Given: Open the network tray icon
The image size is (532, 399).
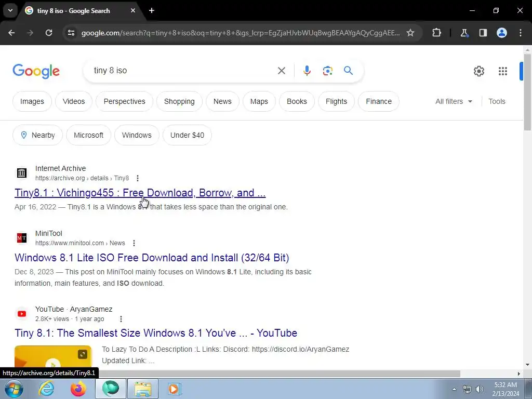Looking at the screenshot, I should [x=467, y=389].
